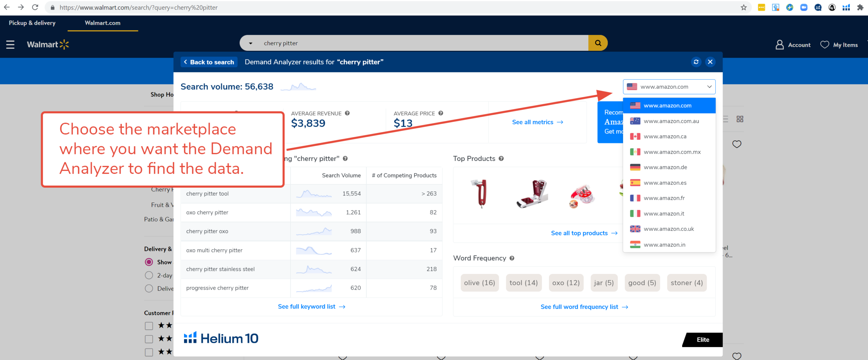Click the Word Frequency info tooltip icon
Image resolution: width=868 pixels, height=360 pixels.
point(512,258)
